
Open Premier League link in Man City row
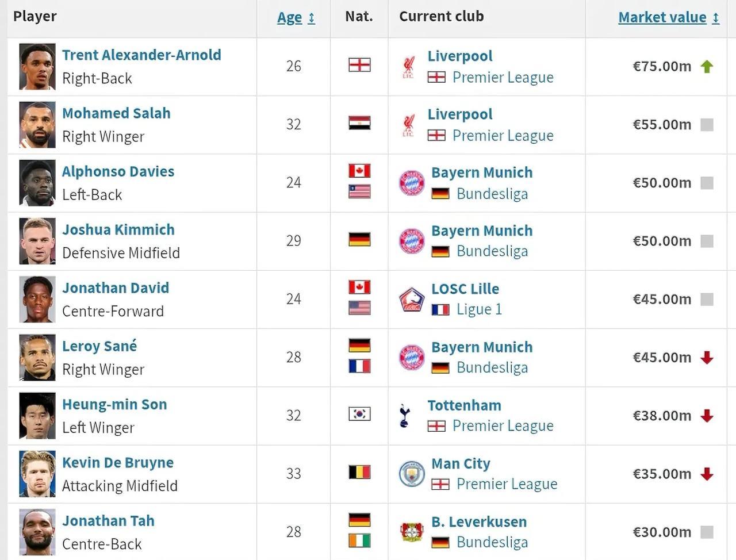point(507,484)
